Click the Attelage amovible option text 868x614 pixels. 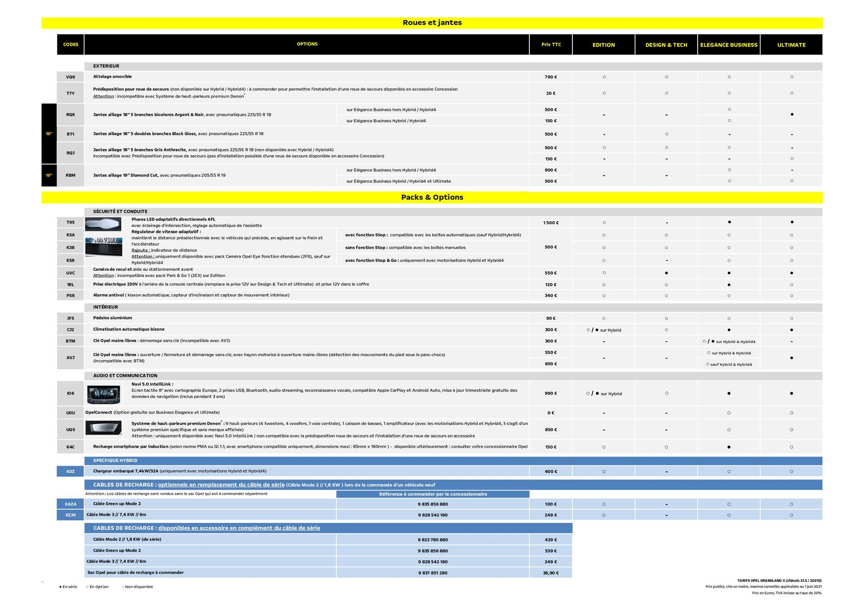[x=113, y=77]
